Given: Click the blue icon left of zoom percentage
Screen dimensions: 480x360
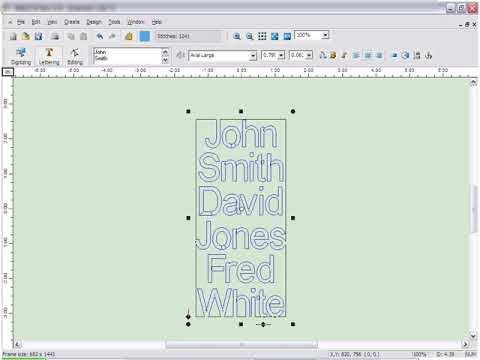Looking at the screenshot, I should click(x=287, y=36).
